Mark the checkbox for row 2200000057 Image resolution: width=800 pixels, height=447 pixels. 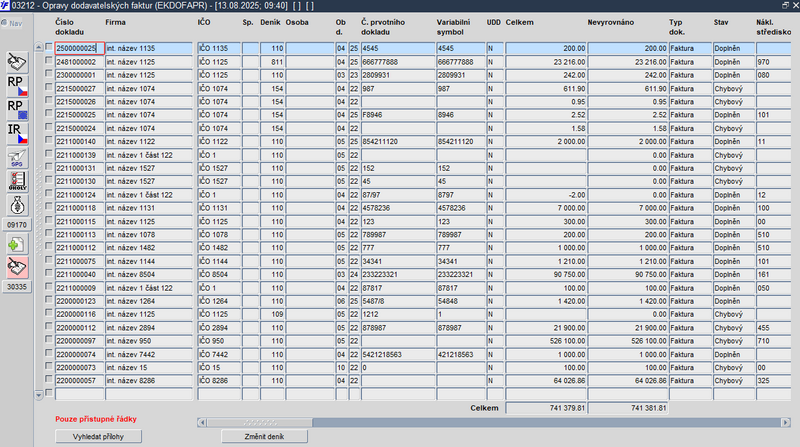click(49, 379)
